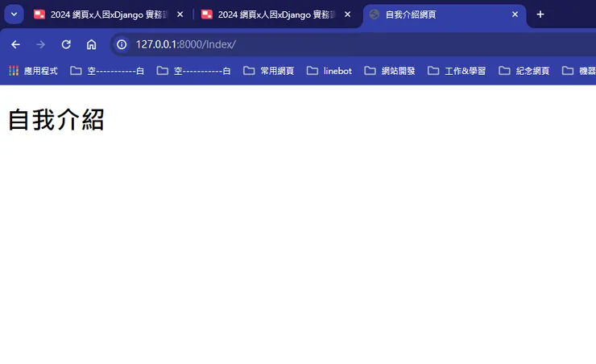View site information icon in address bar
Image resolution: width=596 pixels, height=364 pixels.
122,44
